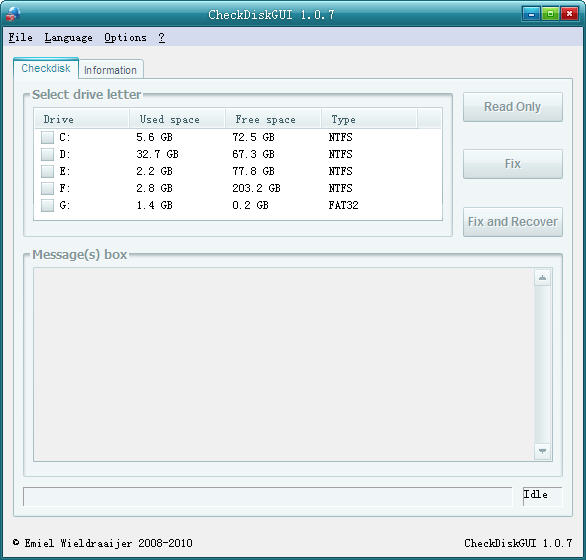
Task: Click the CheckDiskGUI app icon in title bar
Action: pyautogui.click(x=13, y=14)
